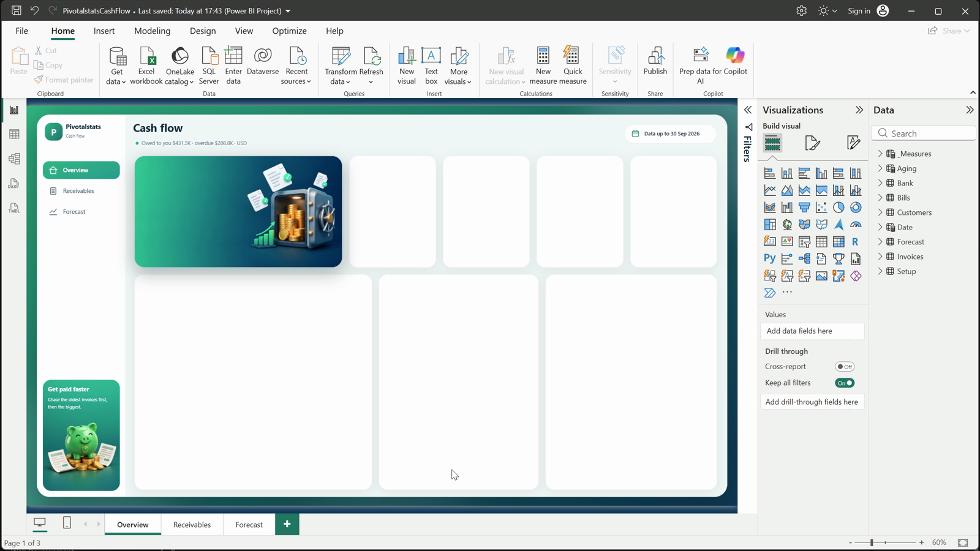
Task: Open Model view in left sidebar
Action: pyautogui.click(x=14, y=159)
